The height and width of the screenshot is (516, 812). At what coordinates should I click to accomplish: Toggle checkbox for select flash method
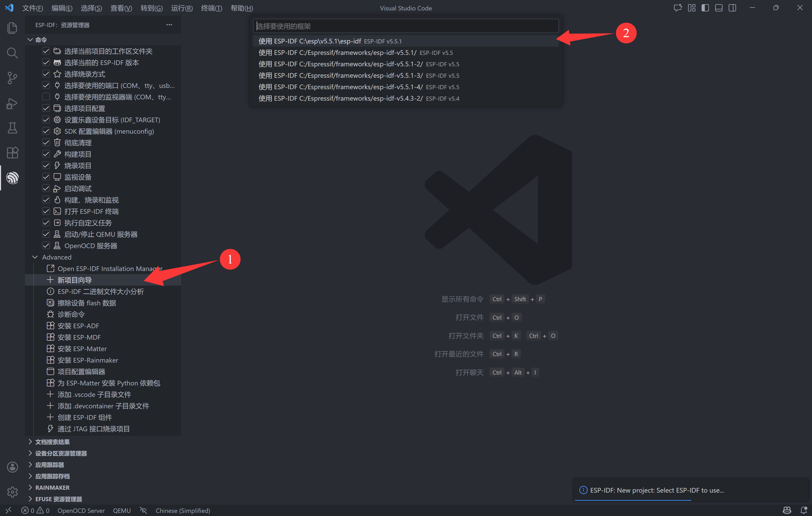pos(46,74)
